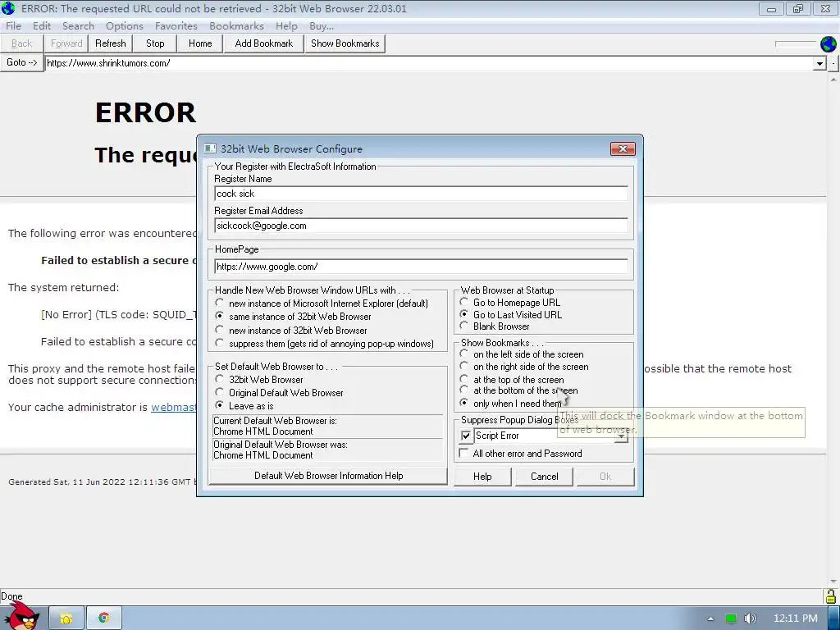
Task: Open the Favorites menu
Action: tap(176, 25)
